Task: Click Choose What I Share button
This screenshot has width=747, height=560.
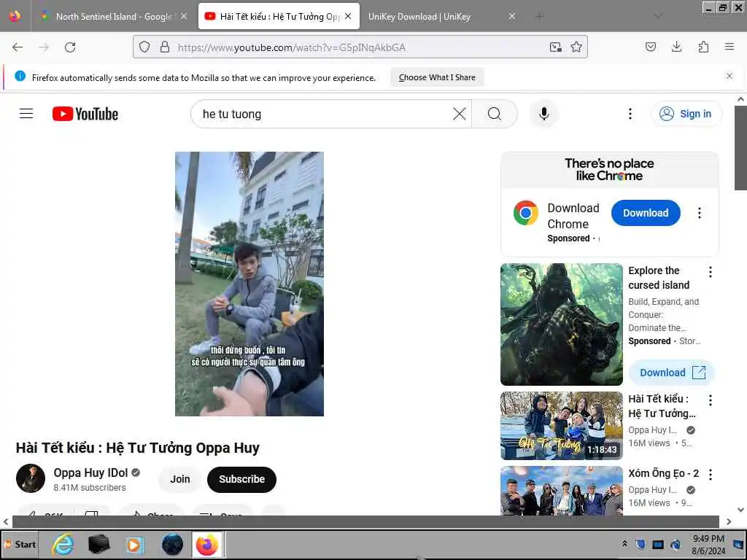Action: [x=437, y=77]
